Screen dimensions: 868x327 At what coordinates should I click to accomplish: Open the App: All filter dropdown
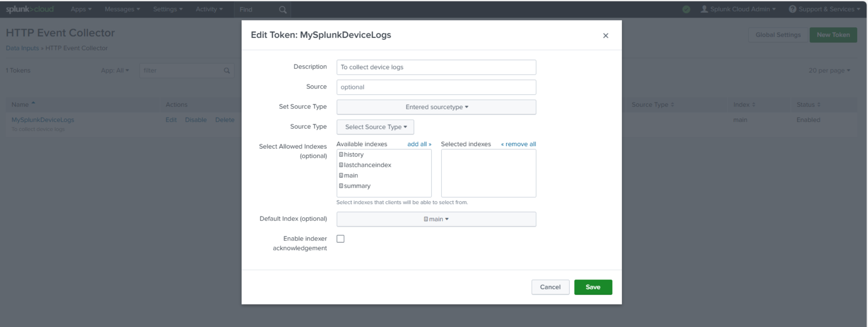click(x=115, y=70)
